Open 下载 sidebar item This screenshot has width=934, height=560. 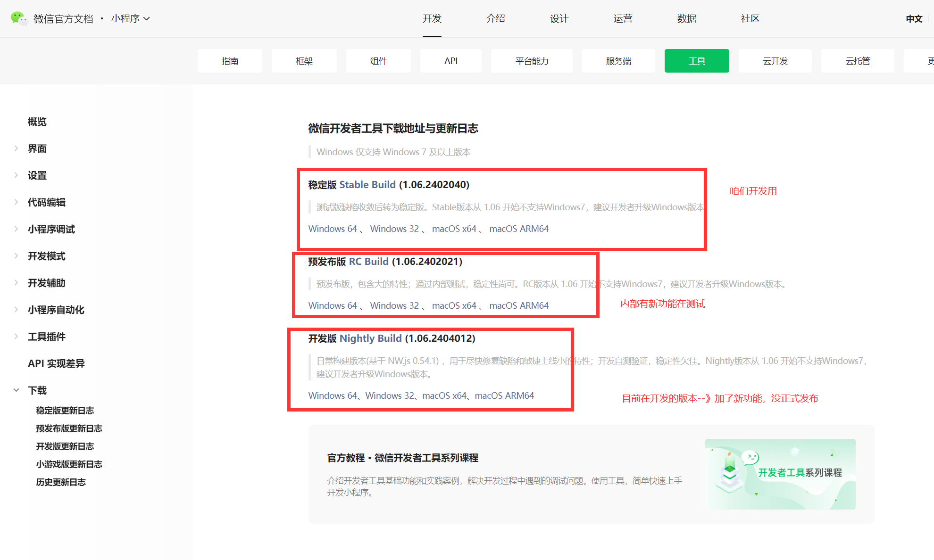pos(37,390)
